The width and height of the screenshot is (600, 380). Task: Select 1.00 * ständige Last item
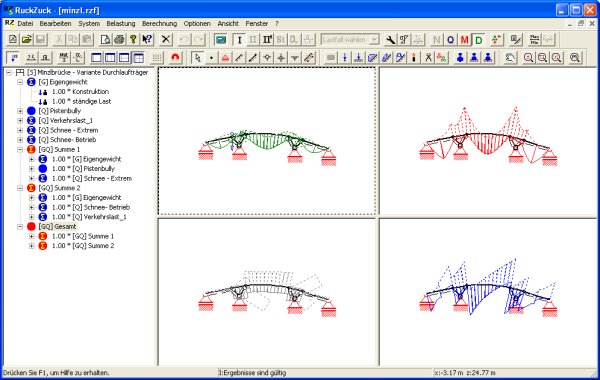point(82,101)
